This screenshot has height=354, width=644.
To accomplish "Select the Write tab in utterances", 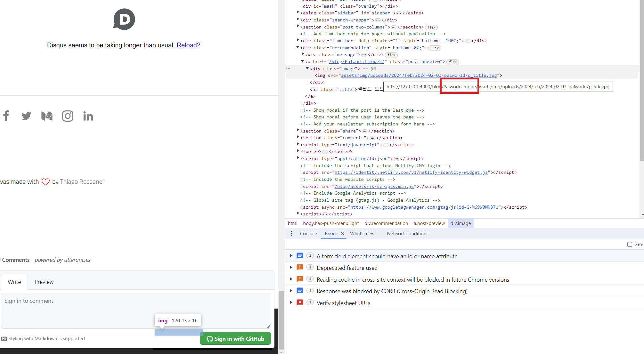I will pos(14,282).
